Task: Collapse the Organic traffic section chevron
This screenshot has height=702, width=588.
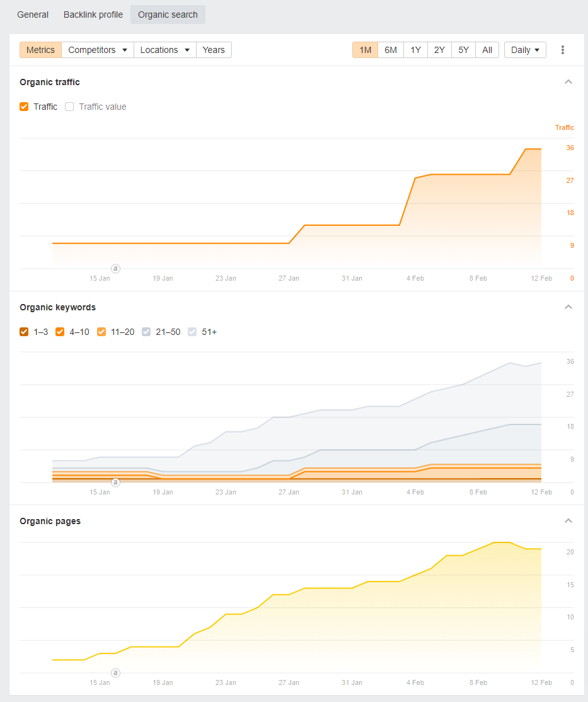Action: pyautogui.click(x=568, y=82)
